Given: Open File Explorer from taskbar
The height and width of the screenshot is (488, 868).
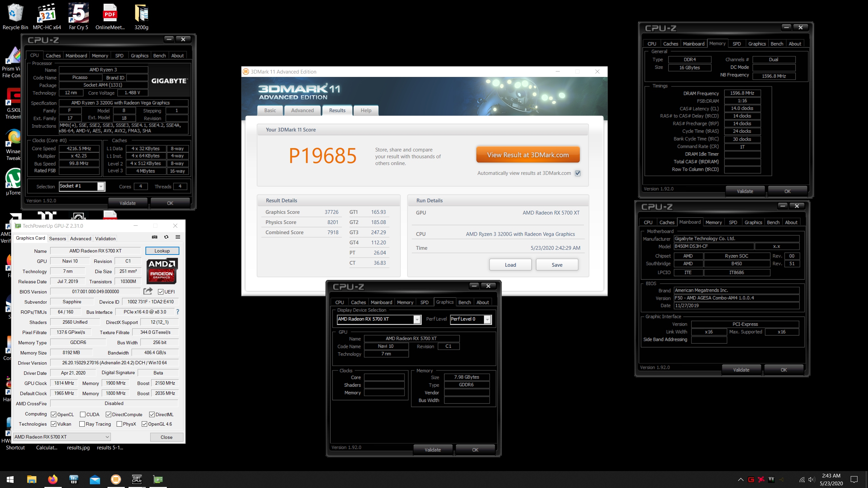Looking at the screenshot, I should tap(32, 480).
